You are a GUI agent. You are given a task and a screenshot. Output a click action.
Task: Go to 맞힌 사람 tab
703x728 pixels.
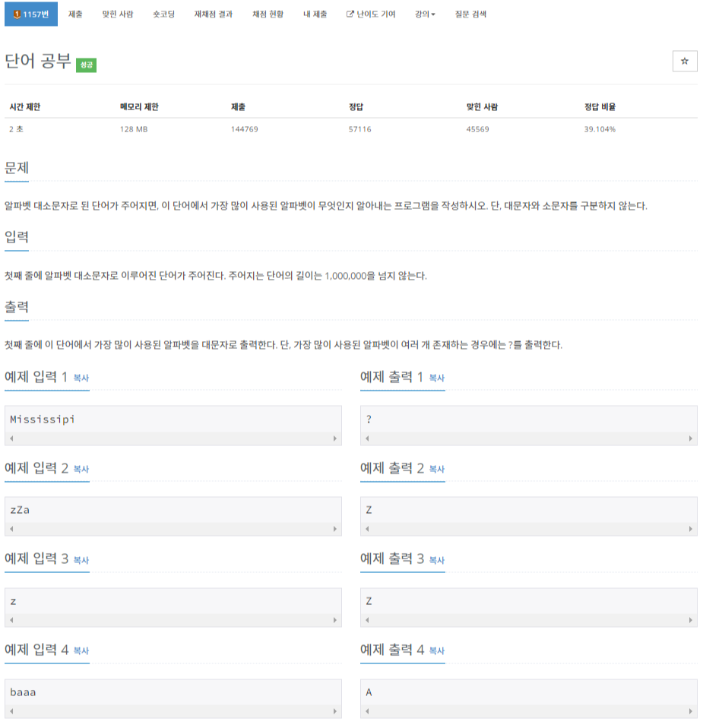[x=118, y=14]
